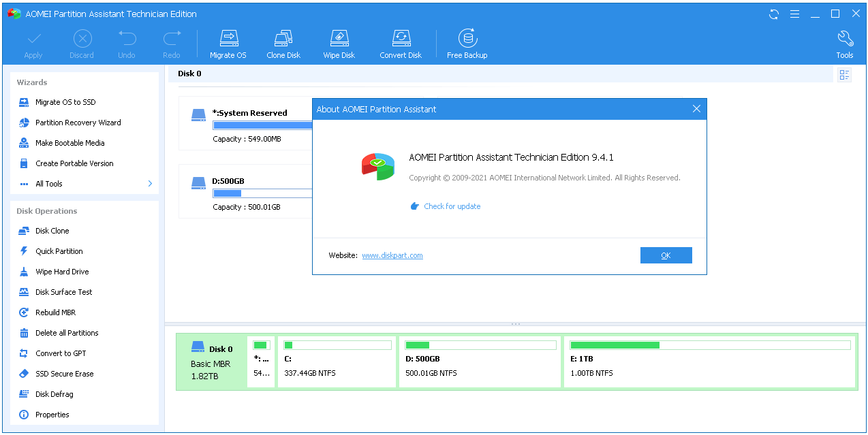
Task: Click Capacity : 500.01GB text
Action: pyautogui.click(x=246, y=207)
